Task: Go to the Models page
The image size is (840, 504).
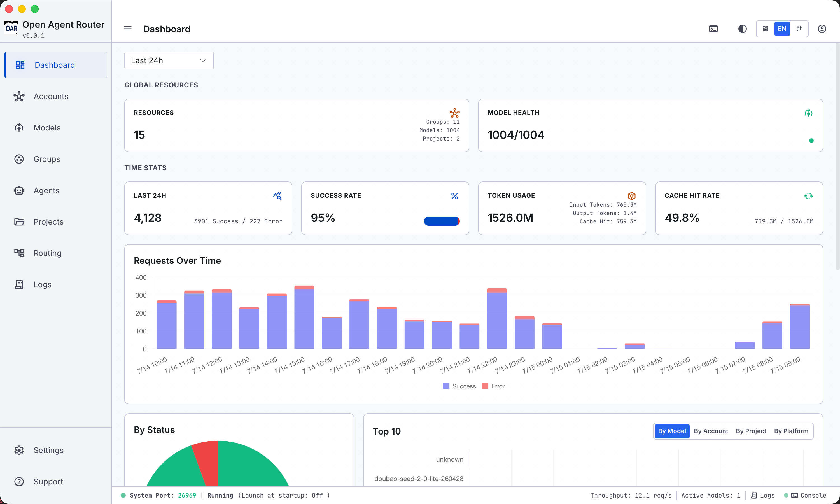Action: (x=56, y=128)
